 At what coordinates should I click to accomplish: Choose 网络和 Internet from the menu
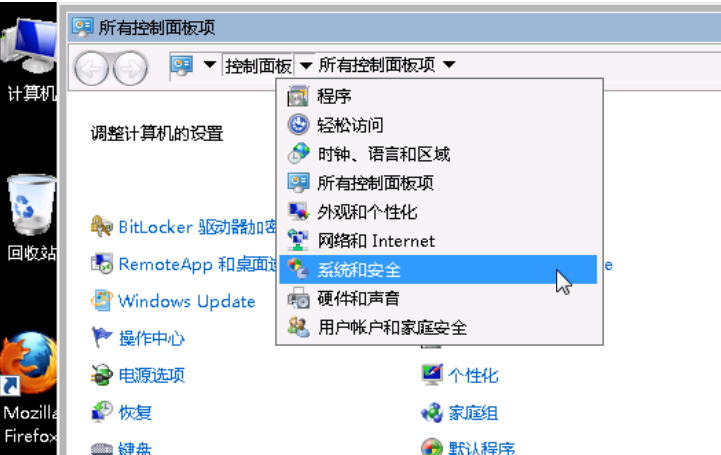pyautogui.click(x=438, y=241)
